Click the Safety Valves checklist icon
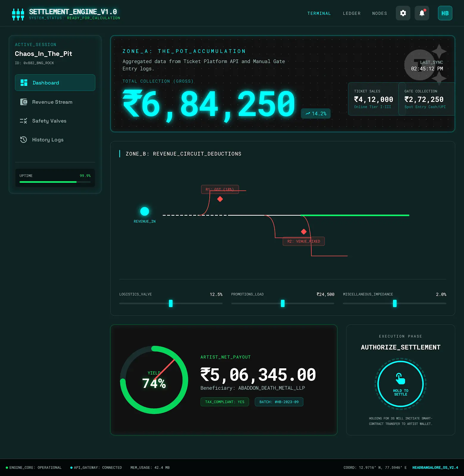The height and width of the screenshot is (476, 464). tap(23, 121)
